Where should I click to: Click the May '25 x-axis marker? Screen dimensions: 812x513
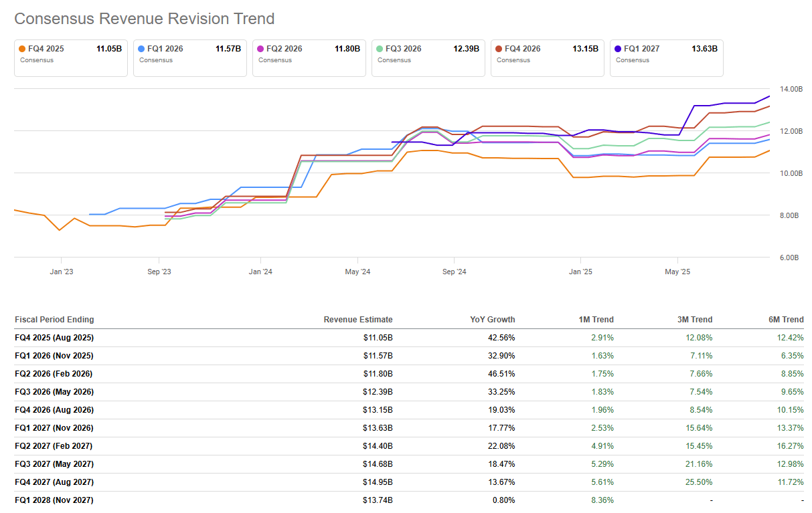click(677, 272)
